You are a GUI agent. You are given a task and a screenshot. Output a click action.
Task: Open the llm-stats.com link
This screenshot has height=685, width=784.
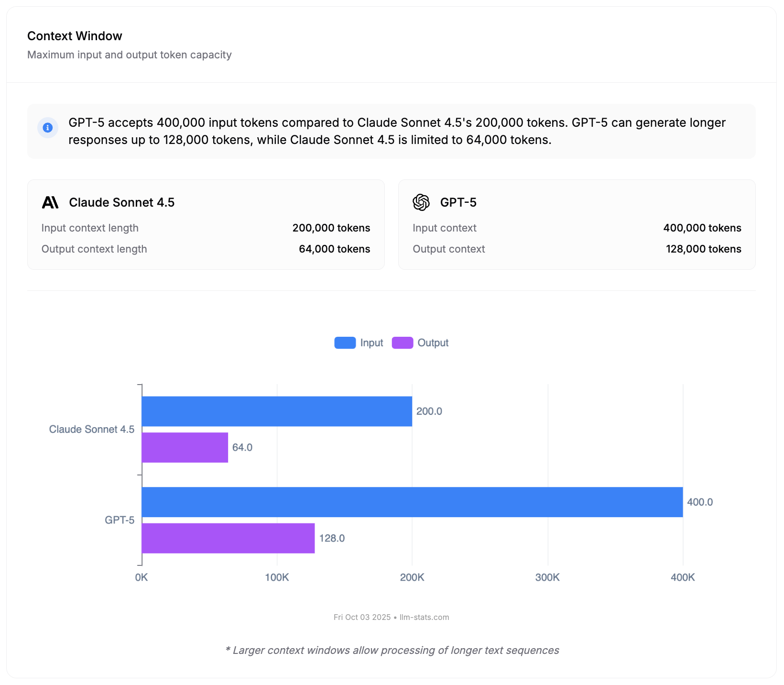pos(424,617)
